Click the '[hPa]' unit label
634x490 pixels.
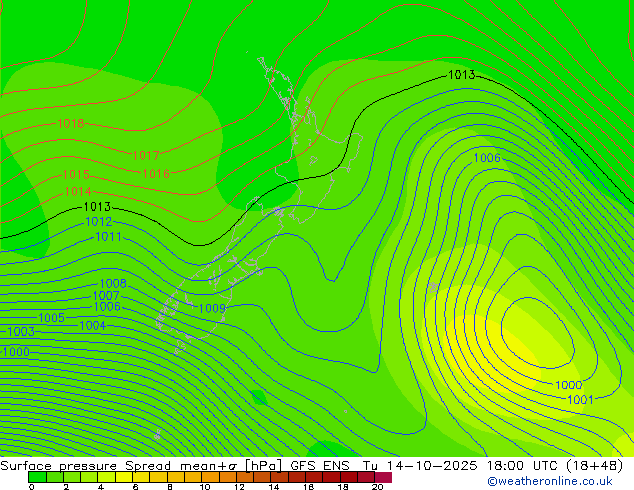(263, 466)
